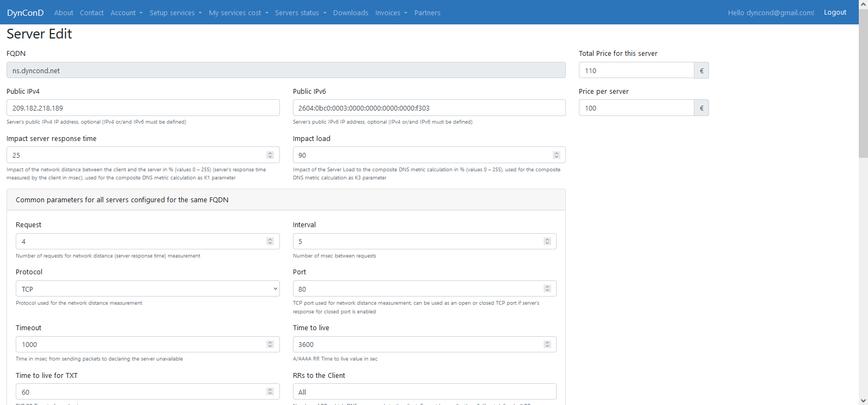Click the Impact load field

click(x=429, y=155)
